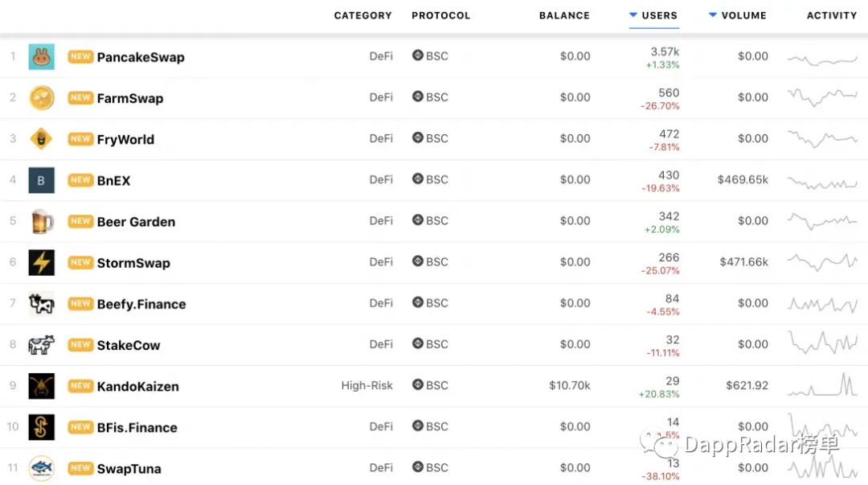Viewport: 868px width, 485px height.
Task: Click the BSC protocol icon in Beer Garden row
Action: (418, 220)
